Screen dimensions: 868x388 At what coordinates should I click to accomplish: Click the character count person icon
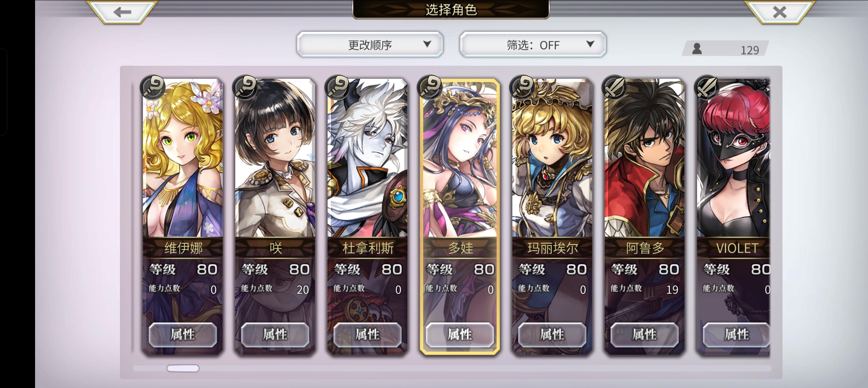(x=697, y=49)
